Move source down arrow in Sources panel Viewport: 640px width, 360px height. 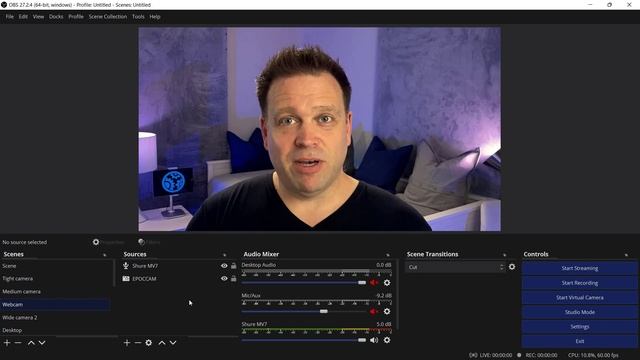(x=173, y=343)
